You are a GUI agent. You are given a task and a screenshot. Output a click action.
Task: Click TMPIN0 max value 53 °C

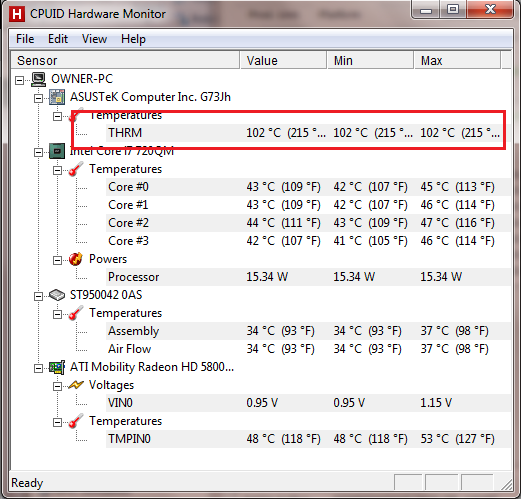457,439
